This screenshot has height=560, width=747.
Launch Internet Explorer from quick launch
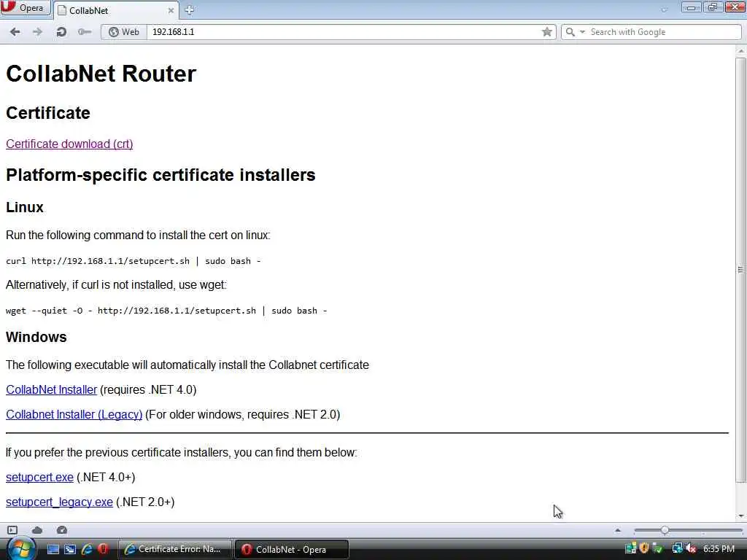(87, 549)
